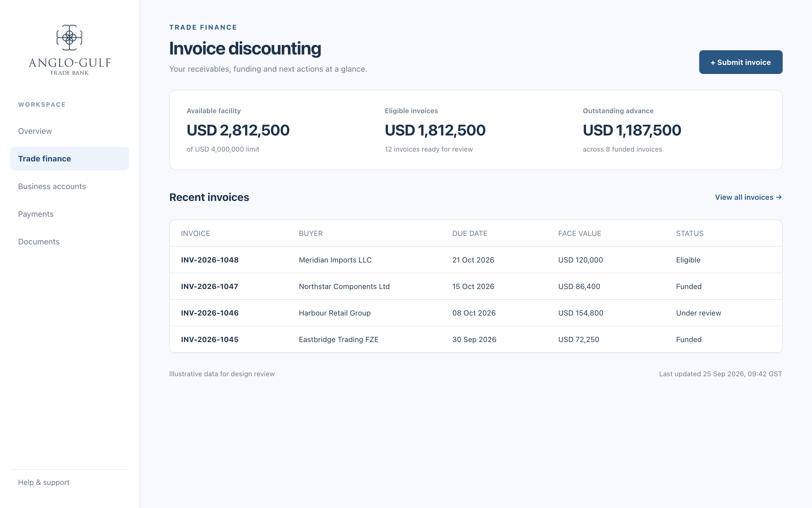Click the 15 Oct 2026 due date
This screenshot has width=812, height=508.
click(473, 286)
